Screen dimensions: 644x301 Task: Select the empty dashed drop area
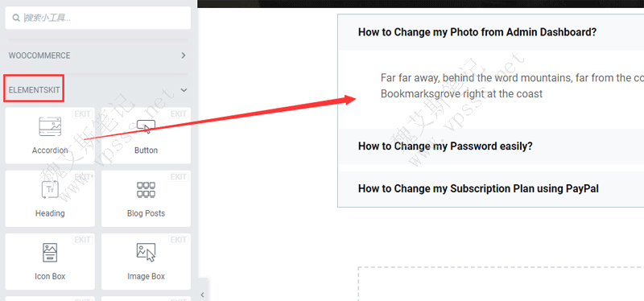501,284
